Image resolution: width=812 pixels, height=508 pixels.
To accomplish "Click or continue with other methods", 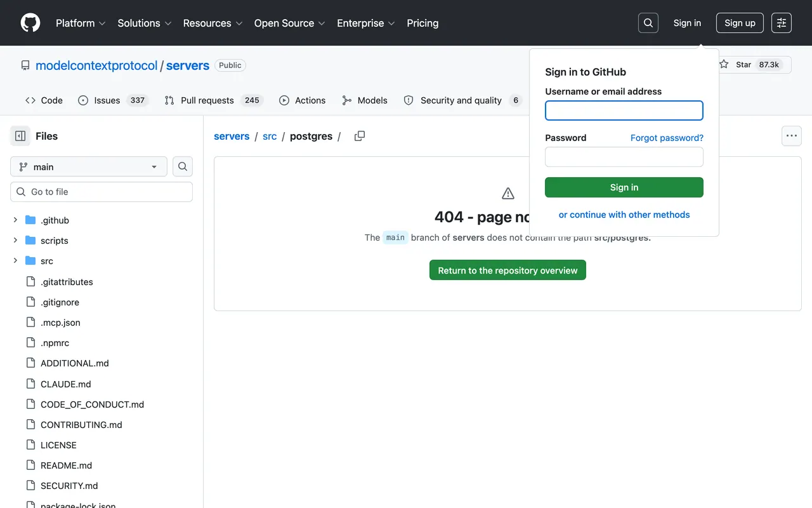I will tap(624, 215).
